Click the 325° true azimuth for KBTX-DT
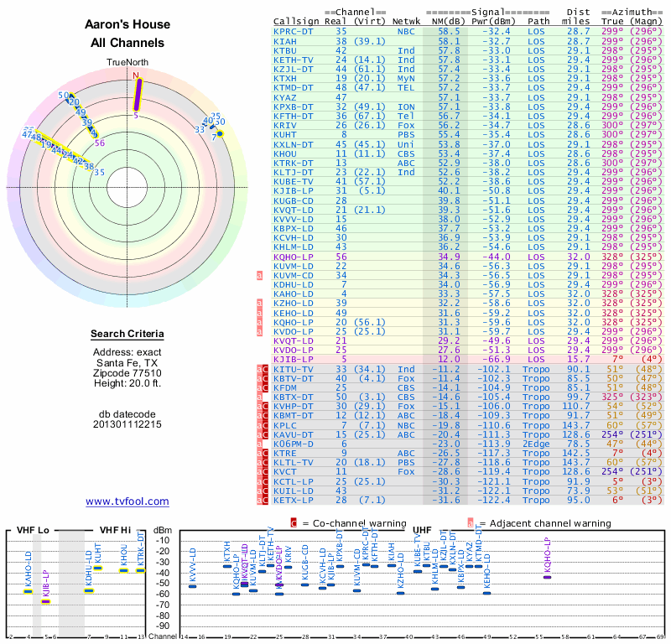The height and width of the screenshot is (644, 671). point(612,397)
